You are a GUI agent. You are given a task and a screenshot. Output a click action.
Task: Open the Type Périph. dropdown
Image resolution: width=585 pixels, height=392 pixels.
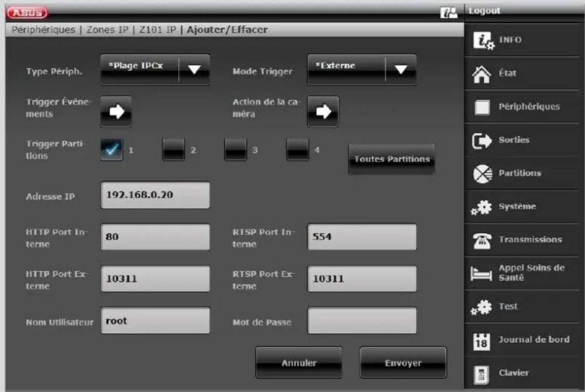[x=155, y=69]
